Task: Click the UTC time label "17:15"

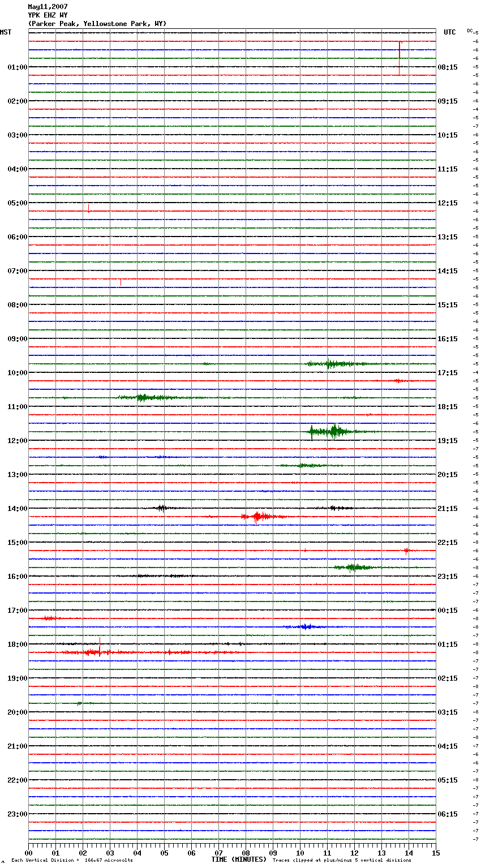Action: pyautogui.click(x=448, y=373)
